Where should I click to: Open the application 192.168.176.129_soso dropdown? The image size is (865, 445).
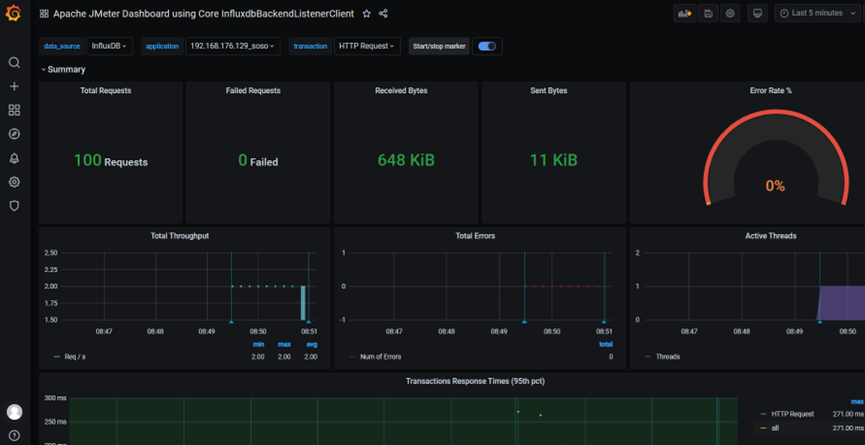(x=233, y=46)
